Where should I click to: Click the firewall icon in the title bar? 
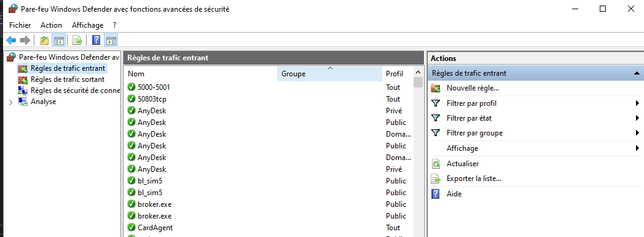[13, 9]
